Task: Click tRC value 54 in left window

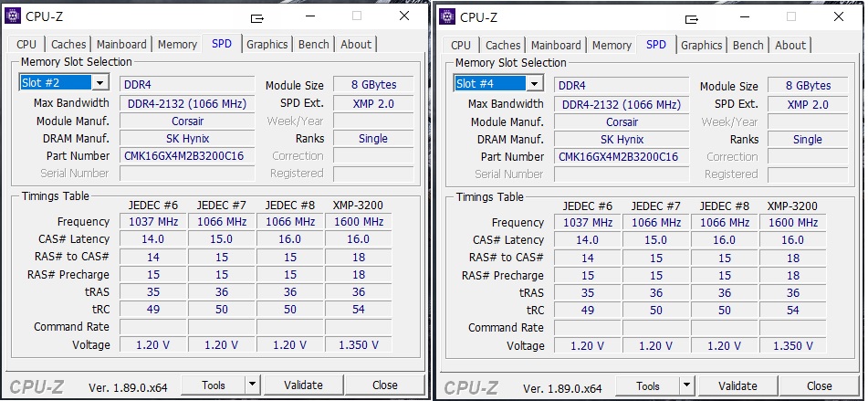Action: [358, 309]
